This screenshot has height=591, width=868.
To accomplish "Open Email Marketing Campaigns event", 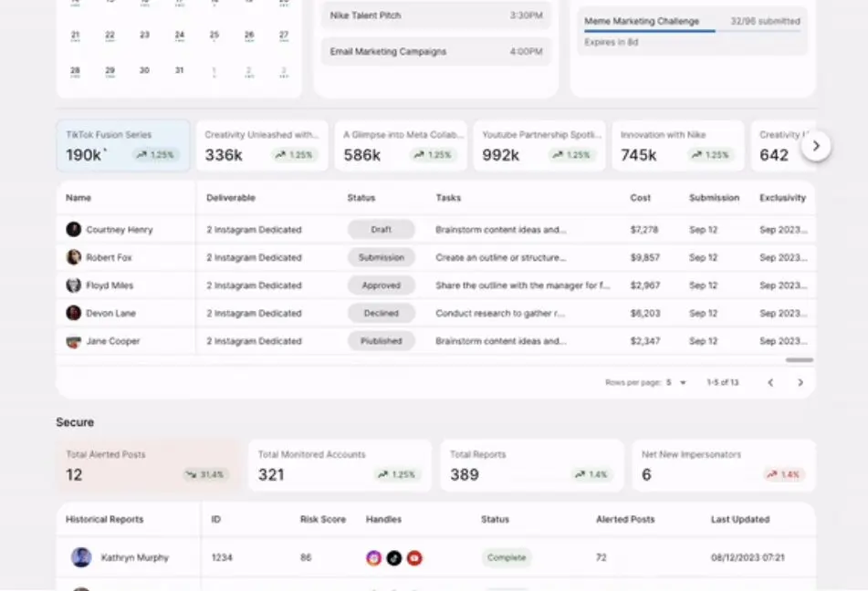I will pyautogui.click(x=435, y=52).
